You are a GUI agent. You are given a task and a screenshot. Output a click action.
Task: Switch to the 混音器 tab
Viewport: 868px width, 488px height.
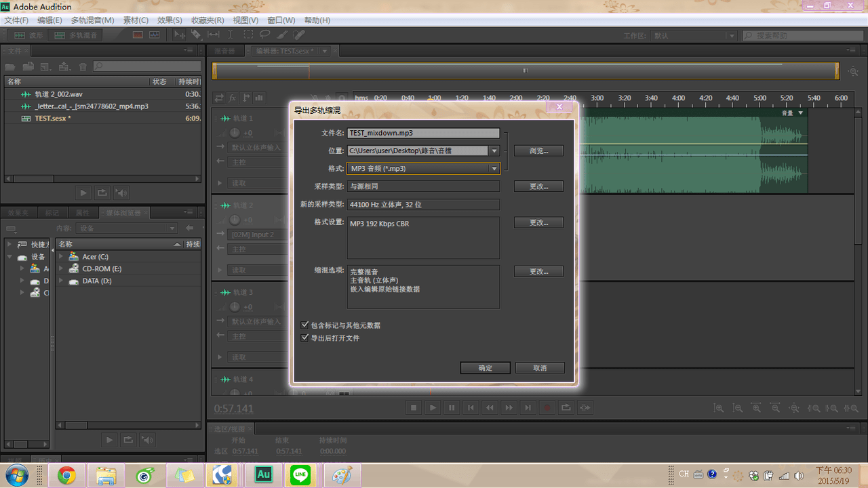tap(225, 51)
